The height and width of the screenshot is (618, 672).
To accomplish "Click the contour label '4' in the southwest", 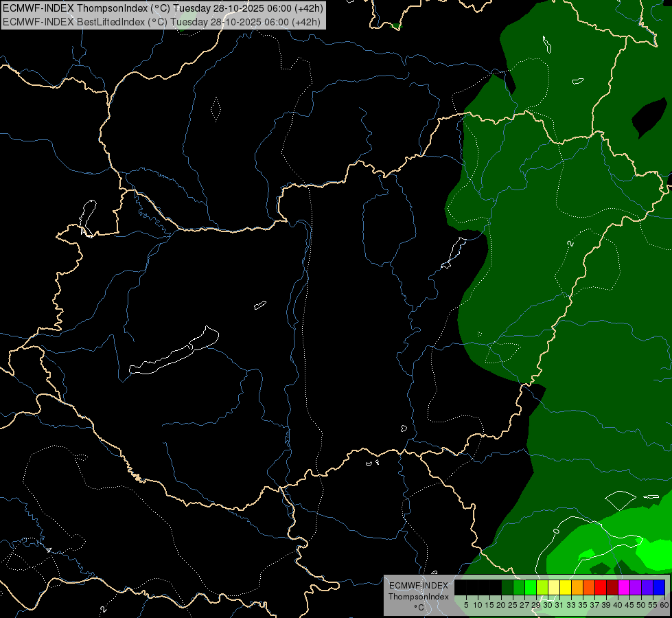I will pos(49,550).
